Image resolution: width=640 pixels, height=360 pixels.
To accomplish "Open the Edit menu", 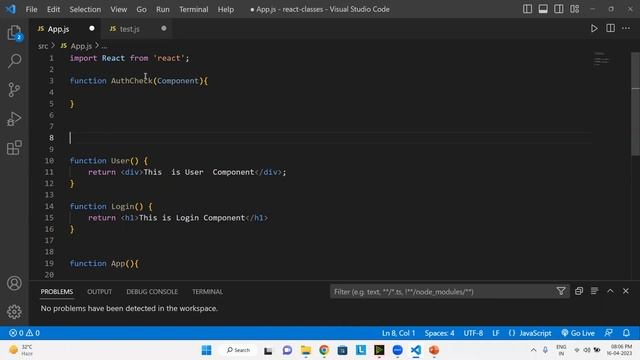I will pos(53,9).
